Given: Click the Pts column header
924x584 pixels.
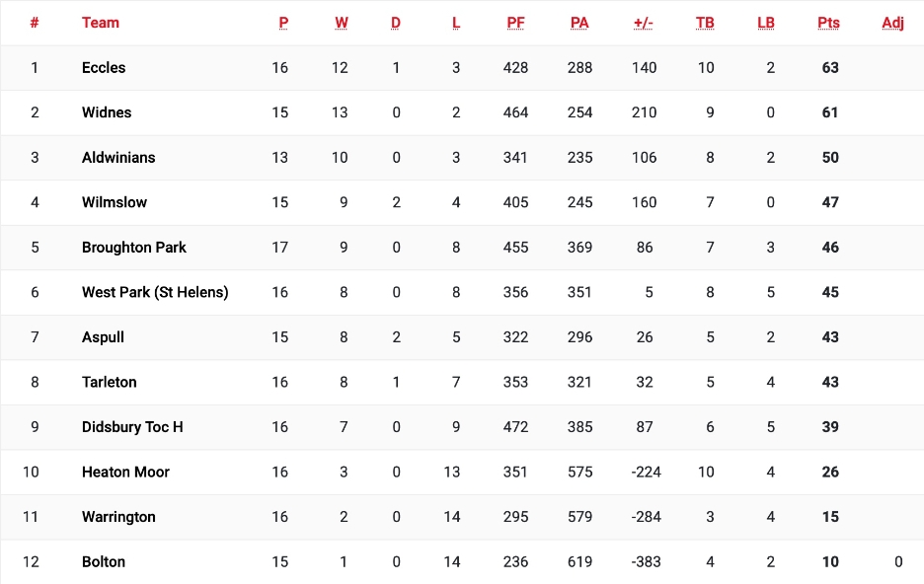Looking at the screenshot, I should [829, 23].
